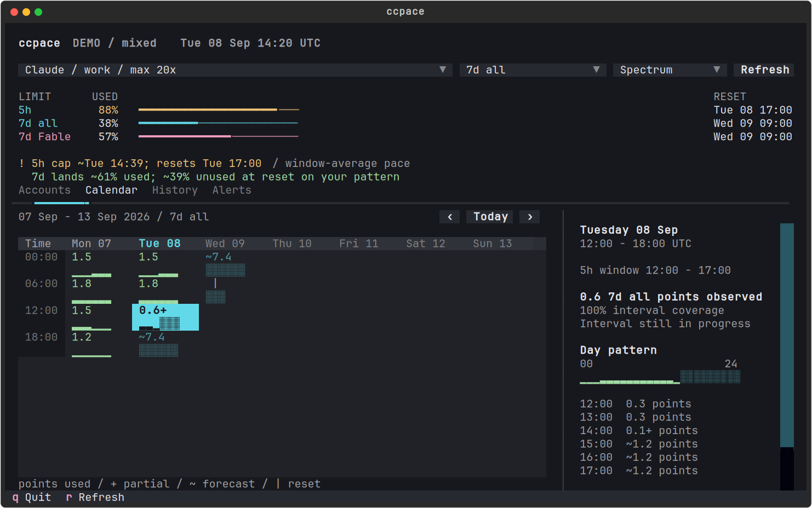Click the 5h window 12:00 - 17:00 text

pos(655,270)
